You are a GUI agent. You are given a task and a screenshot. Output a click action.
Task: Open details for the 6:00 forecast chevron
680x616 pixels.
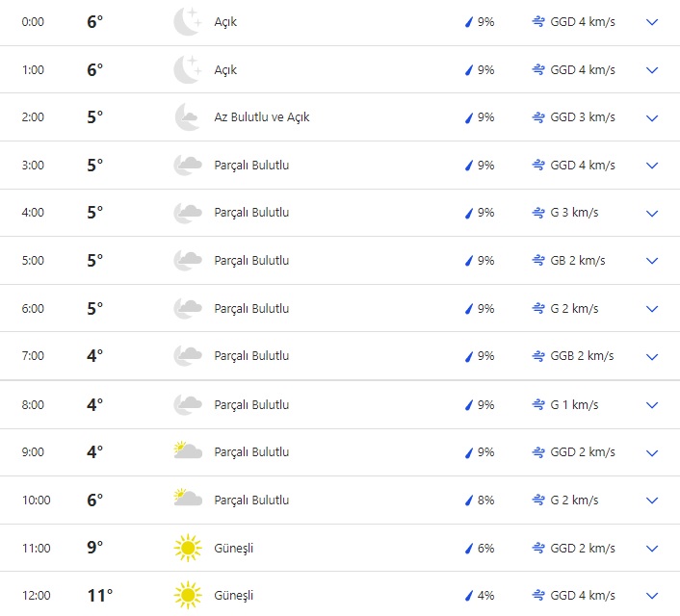[652, 309]
